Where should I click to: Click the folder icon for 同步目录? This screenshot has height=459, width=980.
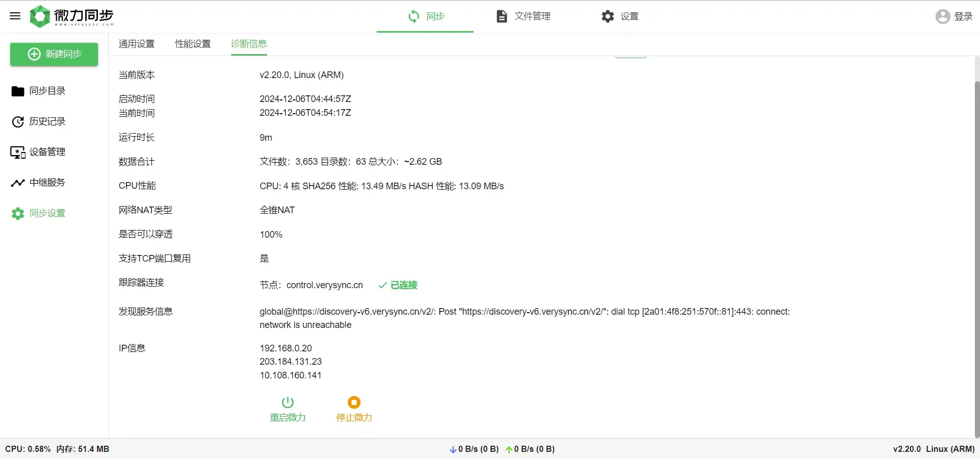pyautogui.click(x=18, y=91)
